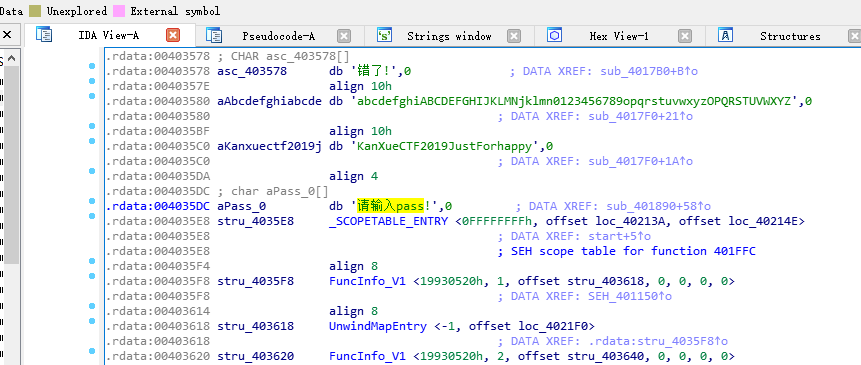The image size is (861, 365).
Task: Click the Pseudocode-A tab icon
Action: (x=214, y=35)
